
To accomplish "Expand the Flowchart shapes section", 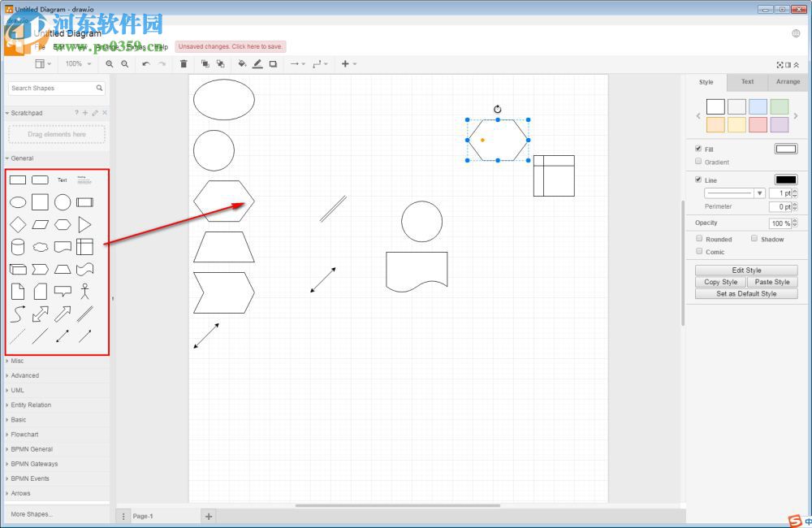I will pyautogui.click(x=24, y=434).
